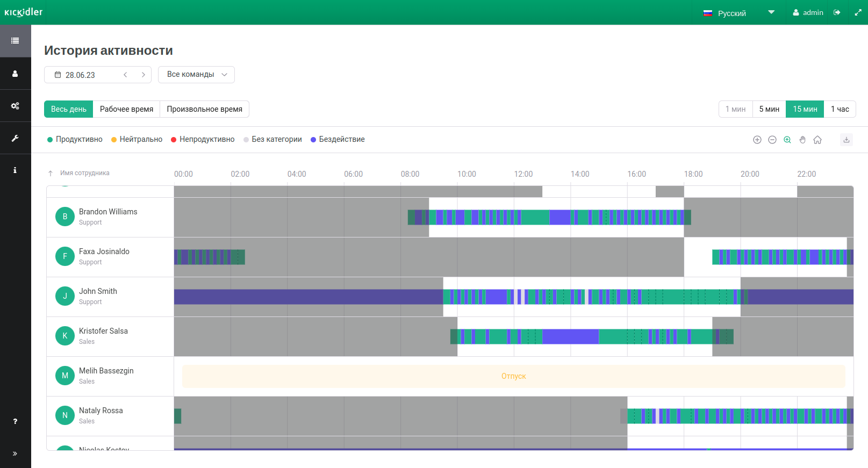Click the sort arrow beside Имя сотрудника
This screenshot has width=868, height=468.
pyautogui.click(x=51, y=173)
